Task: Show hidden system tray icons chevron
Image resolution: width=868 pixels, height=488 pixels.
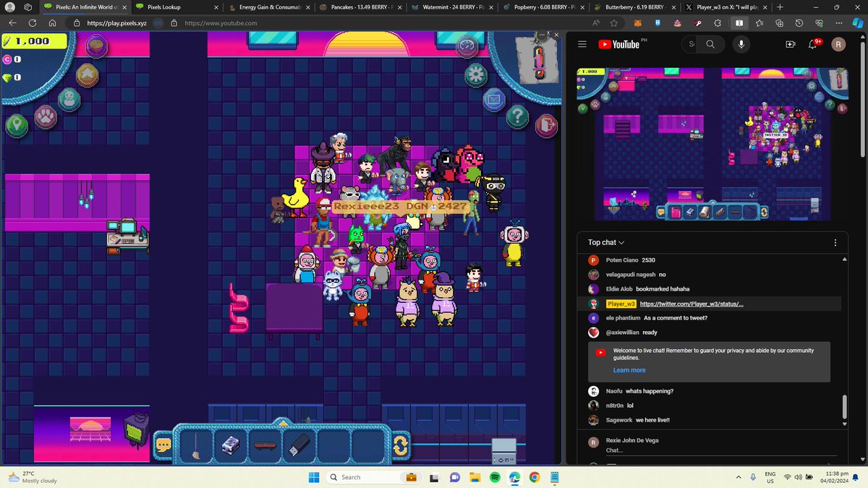Action: point(738,477)
